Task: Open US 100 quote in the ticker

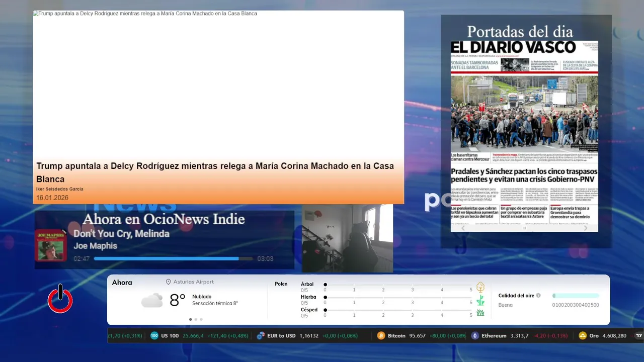Action: tap(200, 336)
